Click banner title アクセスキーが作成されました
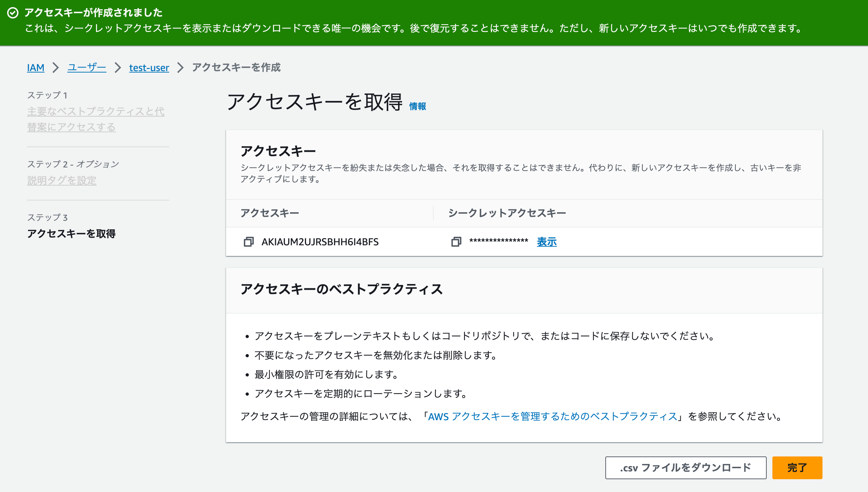 tap(93, 13)
